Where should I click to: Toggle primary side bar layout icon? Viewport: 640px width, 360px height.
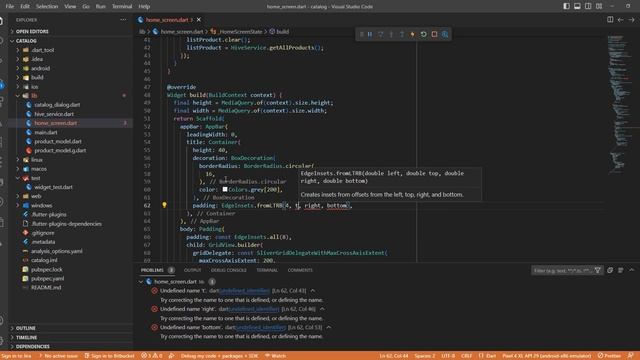(567, 6)
